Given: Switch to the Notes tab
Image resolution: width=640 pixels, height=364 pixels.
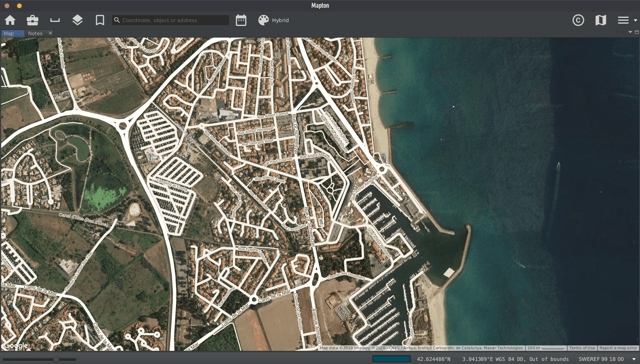Looking at the screenshot, I should tap(35, 34).
